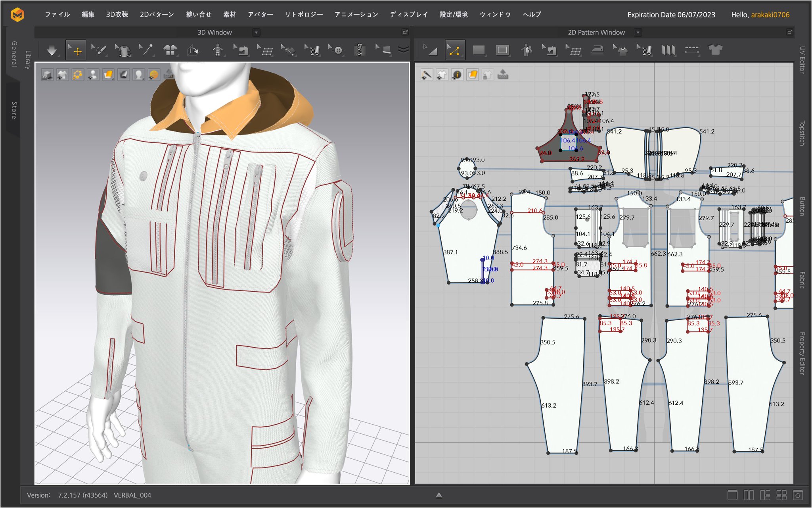Image resolution: width=812 pixels, height=508 pixels.
Task: Toggle garment visibility in 3D window
Action: (62, 75)
